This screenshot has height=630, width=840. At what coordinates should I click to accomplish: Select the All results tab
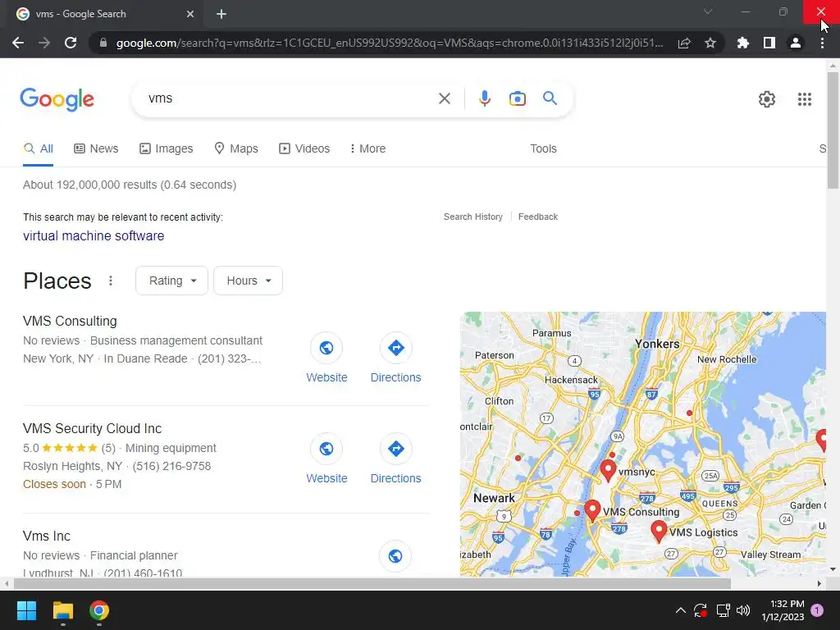pyautogui.click(x=38, y=148)
